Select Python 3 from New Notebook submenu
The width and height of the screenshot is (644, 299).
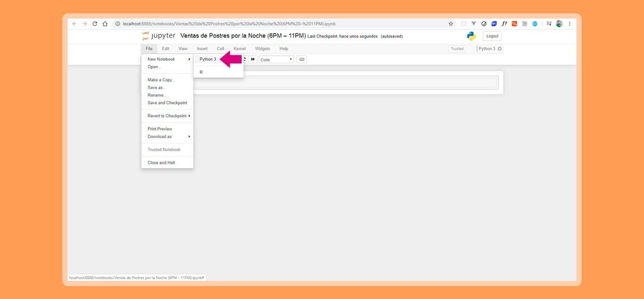pyautogui.click(x=208, y=59)
